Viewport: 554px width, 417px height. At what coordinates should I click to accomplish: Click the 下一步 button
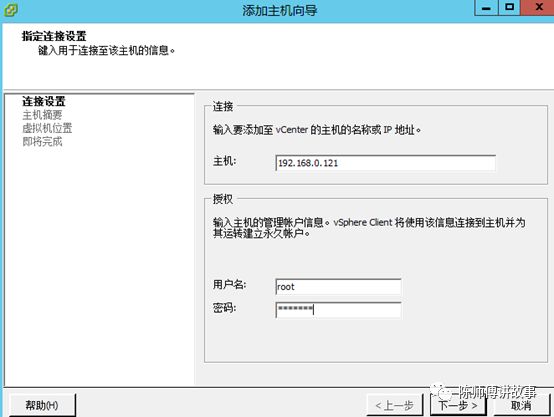pyautogui.click(x=458, y=405)
